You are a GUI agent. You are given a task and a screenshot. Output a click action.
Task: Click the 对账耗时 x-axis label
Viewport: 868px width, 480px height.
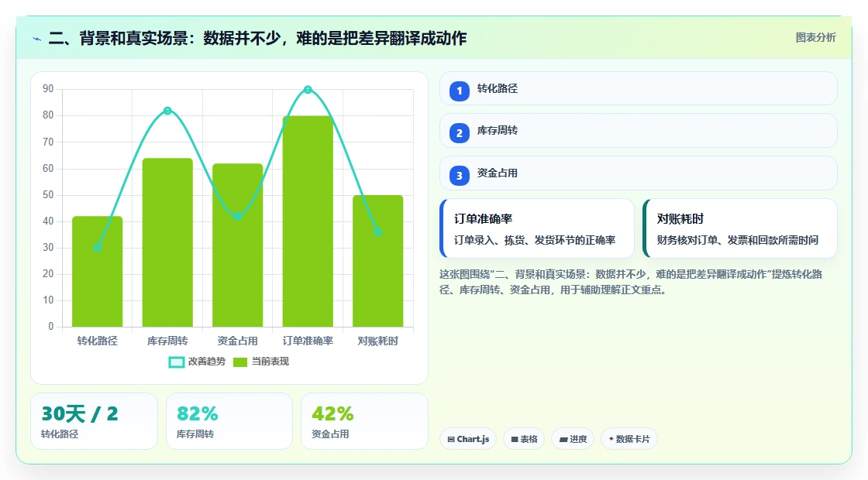[x=378, y=341]
